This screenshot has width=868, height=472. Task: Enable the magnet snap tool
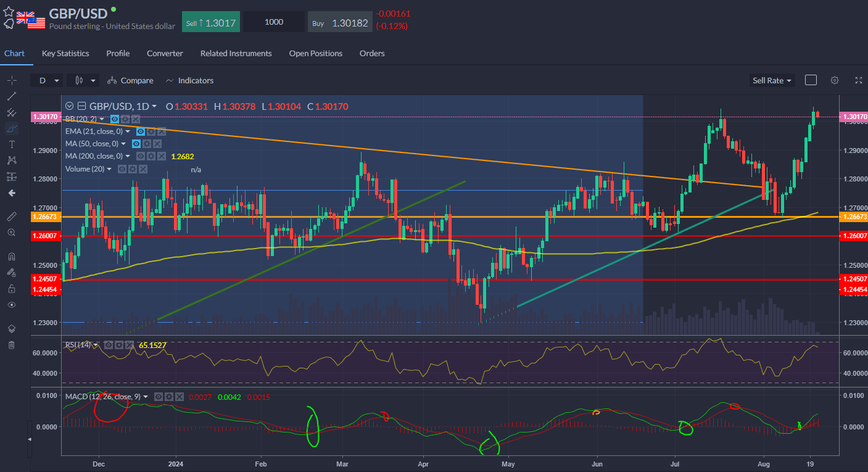coord(11,257)
